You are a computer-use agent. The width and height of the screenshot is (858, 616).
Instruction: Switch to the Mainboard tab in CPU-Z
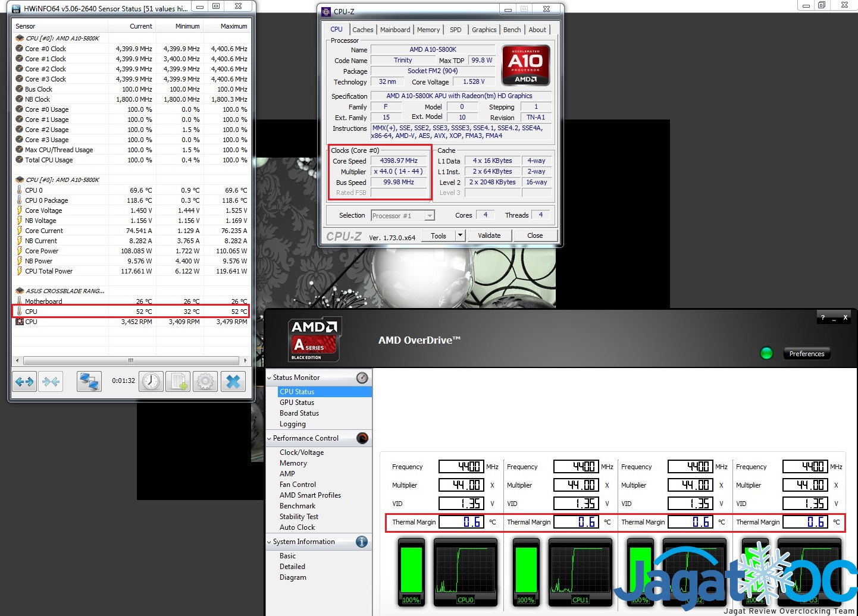pyautogui.click(x=395, y=30)
